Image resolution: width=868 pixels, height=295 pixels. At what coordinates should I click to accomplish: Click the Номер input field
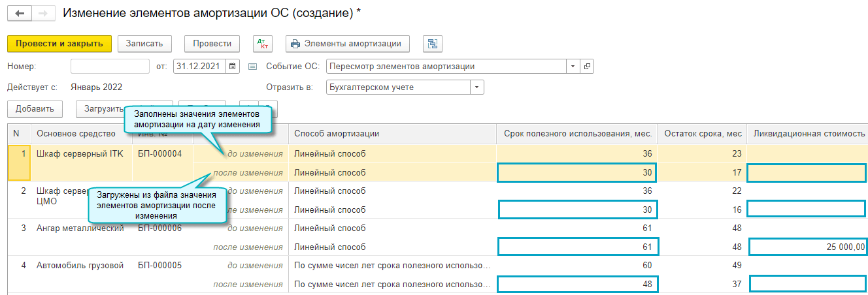110,66
